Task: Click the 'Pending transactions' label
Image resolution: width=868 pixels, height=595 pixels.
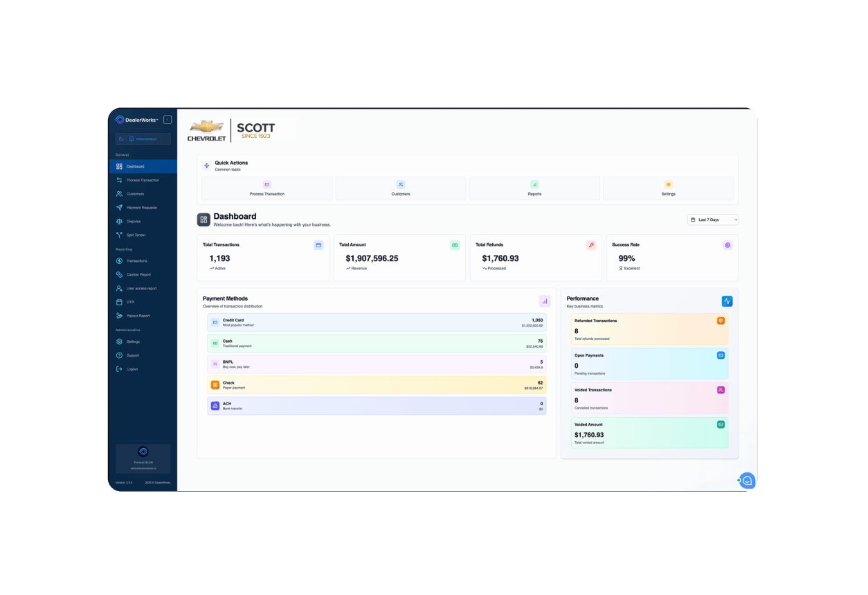Action: (590, 373)
